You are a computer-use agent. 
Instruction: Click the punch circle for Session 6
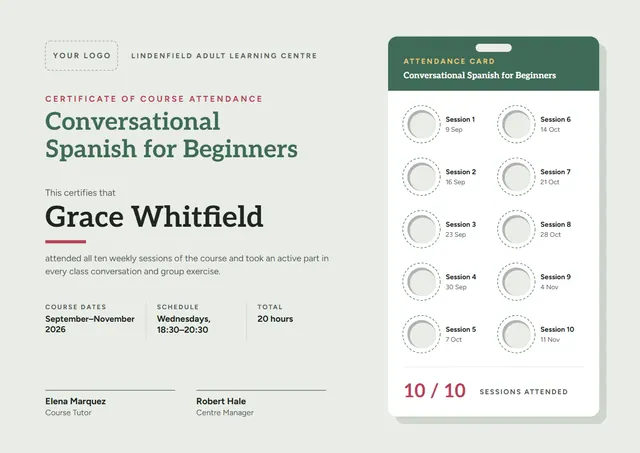[516, 124]
